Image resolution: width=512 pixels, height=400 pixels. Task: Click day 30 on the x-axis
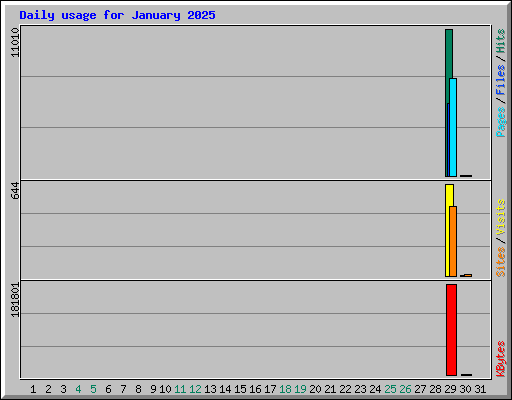(465, 389)
